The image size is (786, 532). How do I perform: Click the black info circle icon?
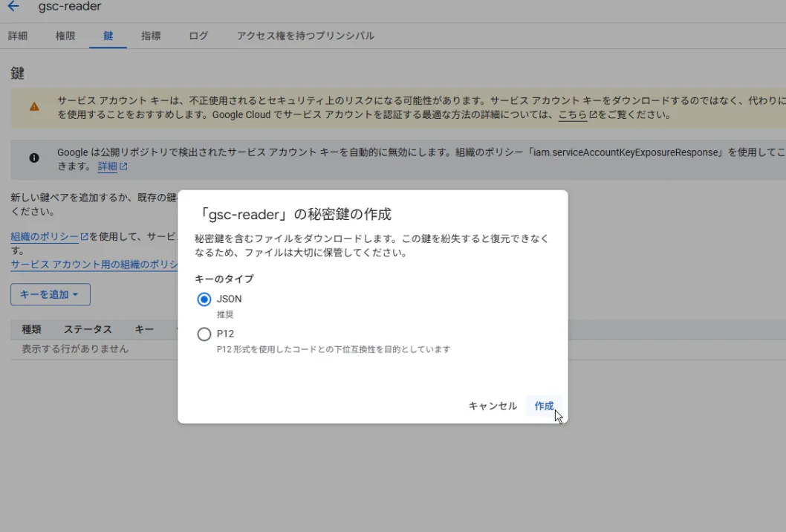click(34, 158)
